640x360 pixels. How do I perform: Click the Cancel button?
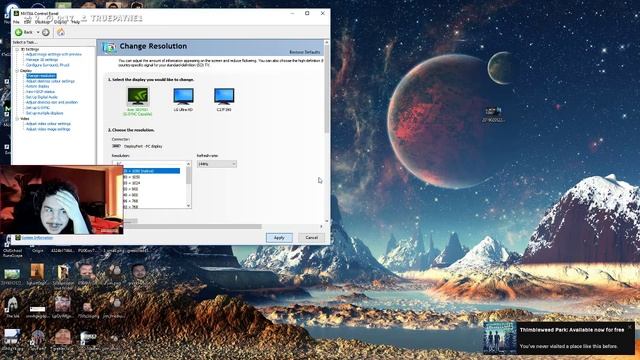(x=311, y=238)
